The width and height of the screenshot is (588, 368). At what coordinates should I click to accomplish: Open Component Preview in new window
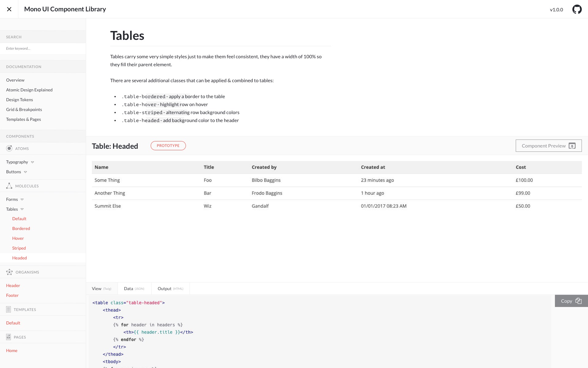[548, 146]
